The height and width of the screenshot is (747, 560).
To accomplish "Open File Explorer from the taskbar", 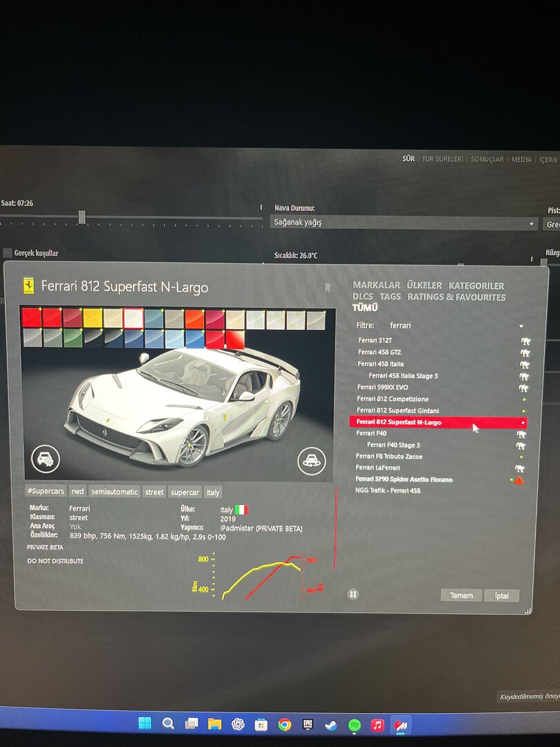I will click(x=215, y=723).
